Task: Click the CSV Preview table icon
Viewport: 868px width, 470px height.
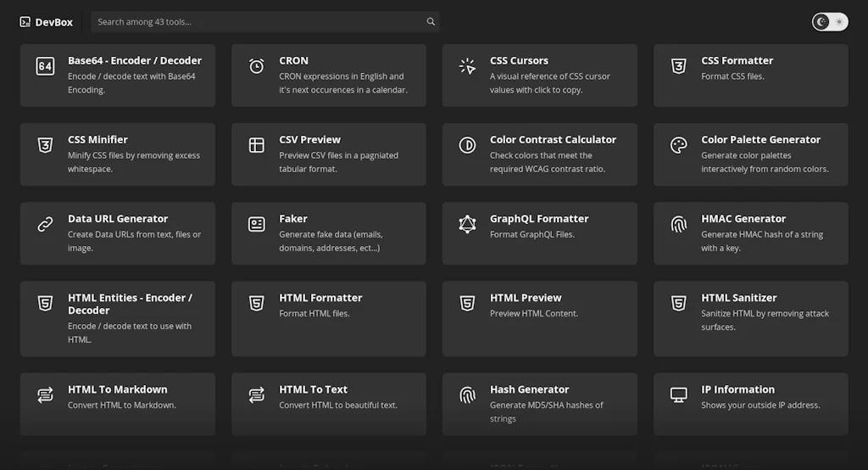Action: click(256, 145)
